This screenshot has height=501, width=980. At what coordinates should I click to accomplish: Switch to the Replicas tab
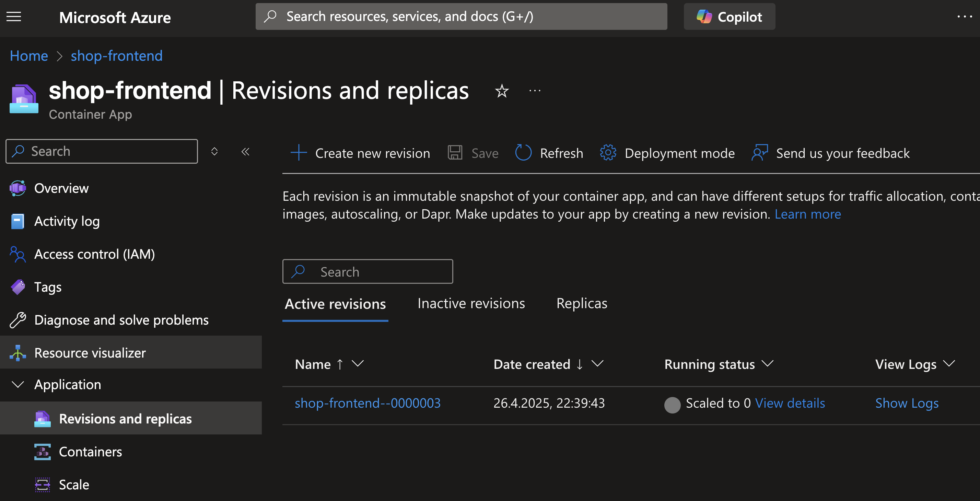click(x=582, y=304)
